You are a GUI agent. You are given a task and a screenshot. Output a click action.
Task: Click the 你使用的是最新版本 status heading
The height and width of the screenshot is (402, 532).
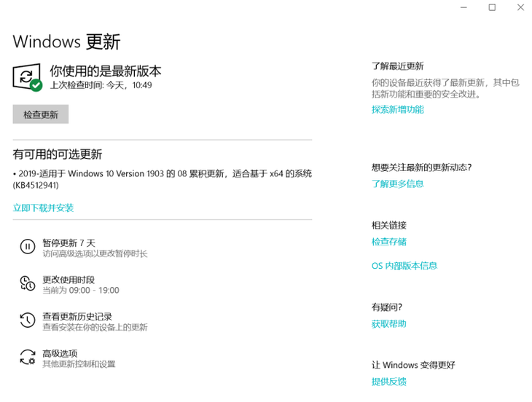pos(106,71)
